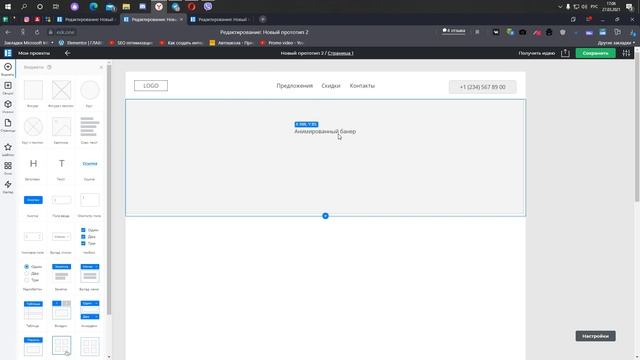Click the LOGO box in the prototype header
This screenshot has width=640, height=360.
coord(151,86)
